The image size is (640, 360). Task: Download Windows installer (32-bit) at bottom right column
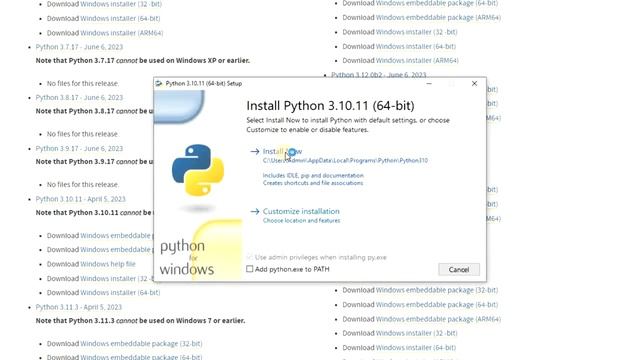[416, 333]
